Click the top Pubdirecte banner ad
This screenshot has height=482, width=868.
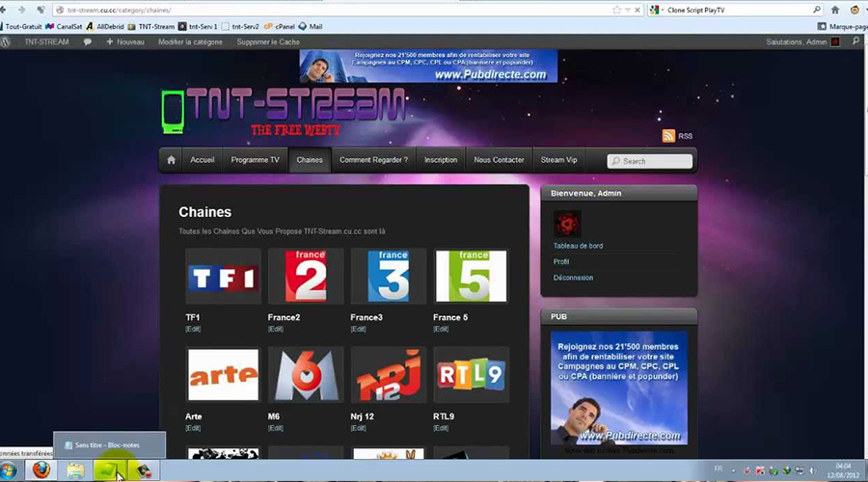(x=428, y=66)
